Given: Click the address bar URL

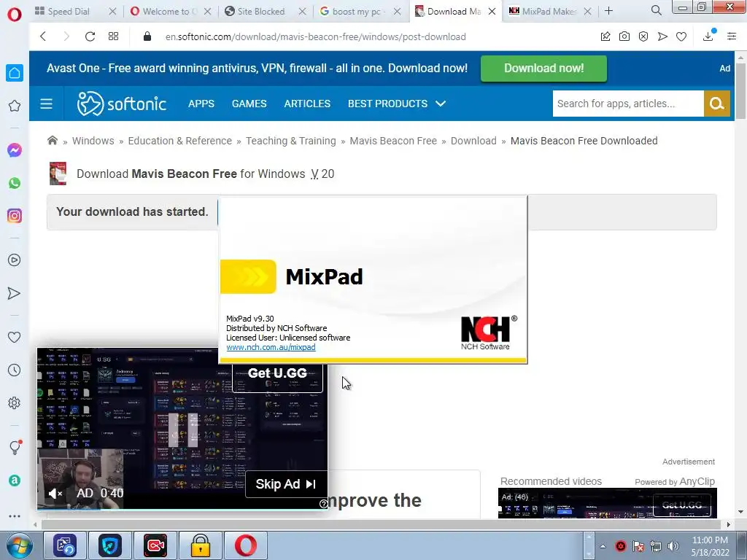Looking at the screenshot, I should (315, 36).
